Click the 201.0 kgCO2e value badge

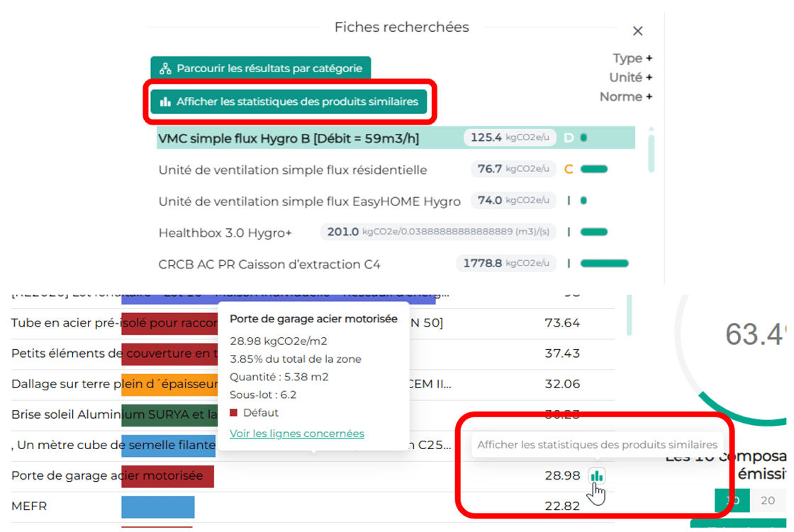point(438,232)
